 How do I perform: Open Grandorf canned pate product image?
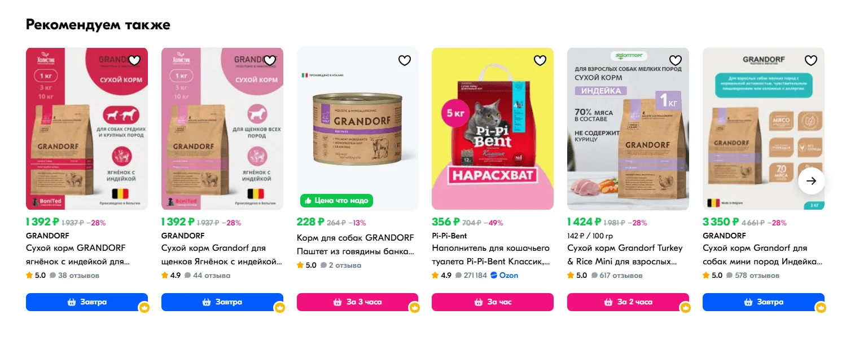coord(357,129)
